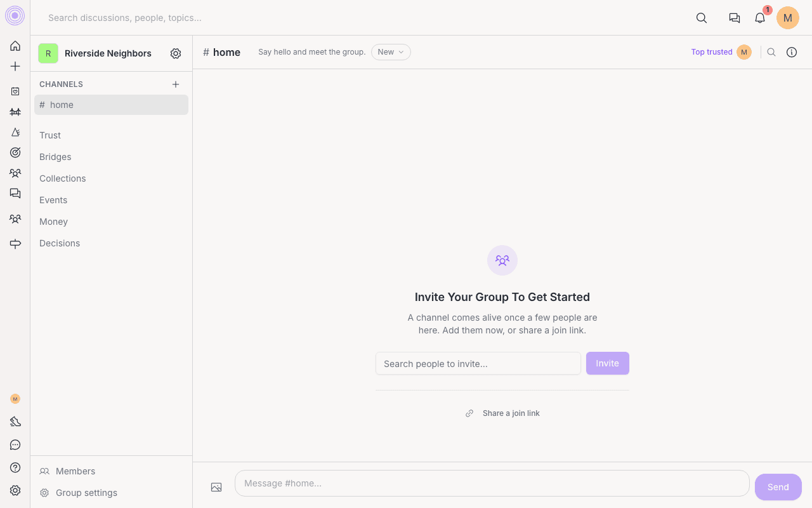
Task: Open settings gear at bottom of left rail
Action: [15, 490]
